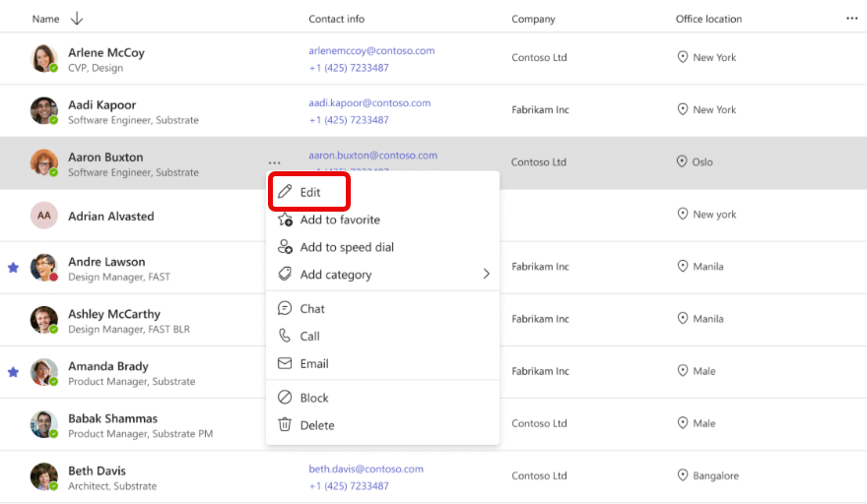Email beth.davis@contoso.com link
The width and height of the screenshot is (867, 504).
tap(367, 469)
